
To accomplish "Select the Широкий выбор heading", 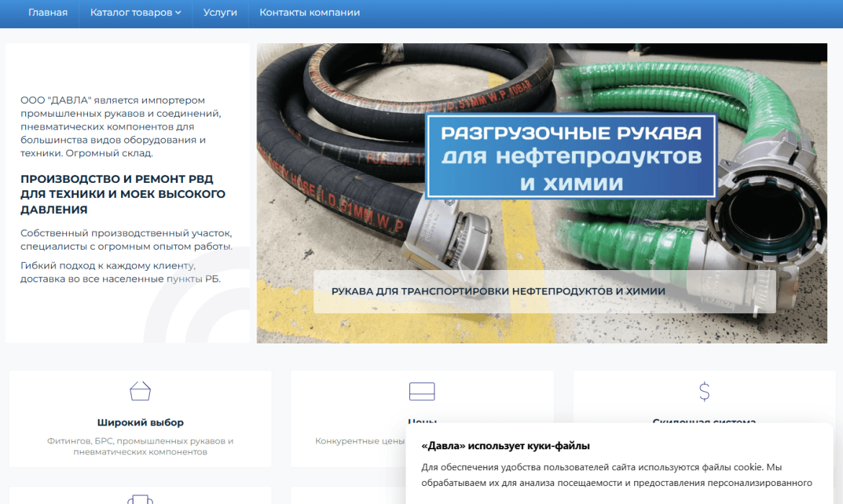I will point(140,423).
